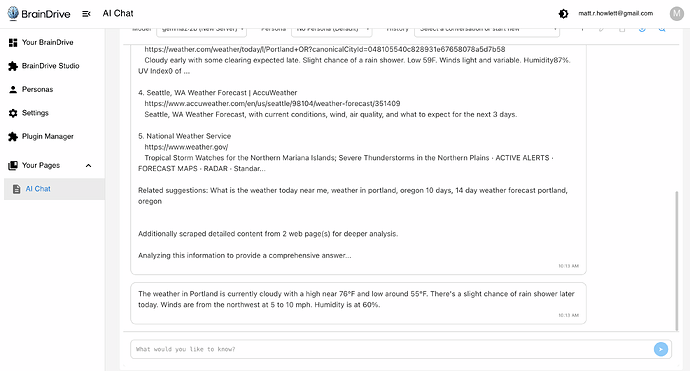Select the AI Chat page item
690x371 pixels.
[54, 189]
